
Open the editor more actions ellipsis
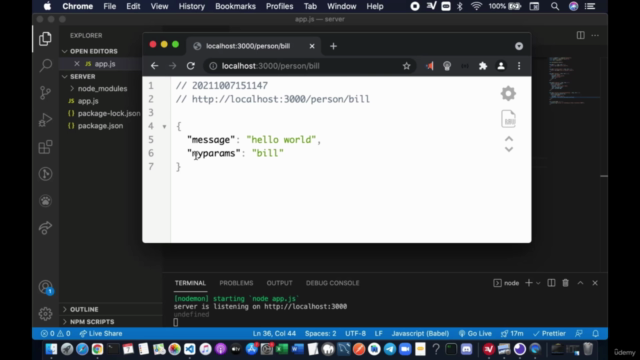point(595,35)
